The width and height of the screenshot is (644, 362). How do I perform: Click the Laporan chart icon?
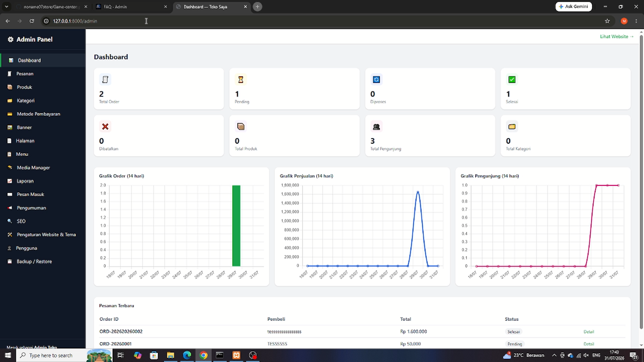click(x=10, y=181)
